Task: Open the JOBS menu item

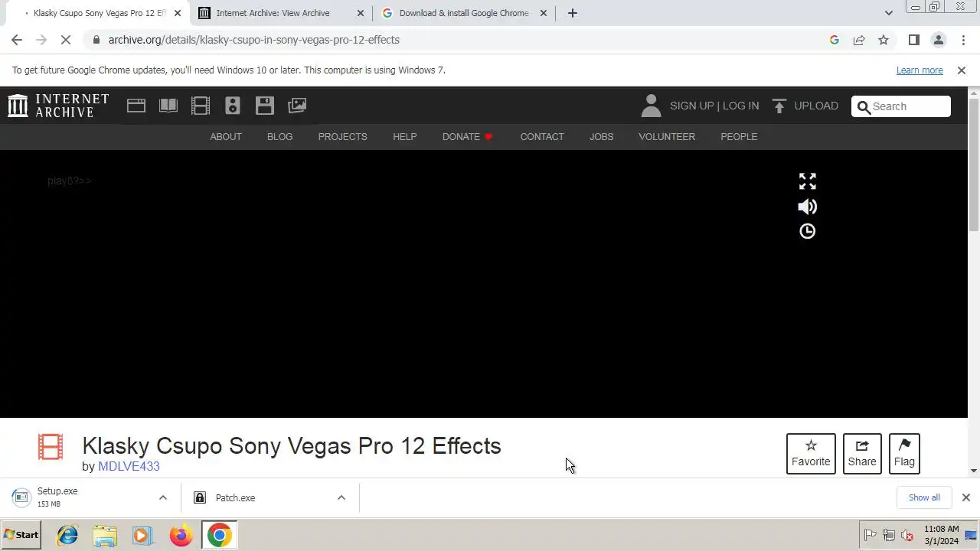Action: point(601,137)
